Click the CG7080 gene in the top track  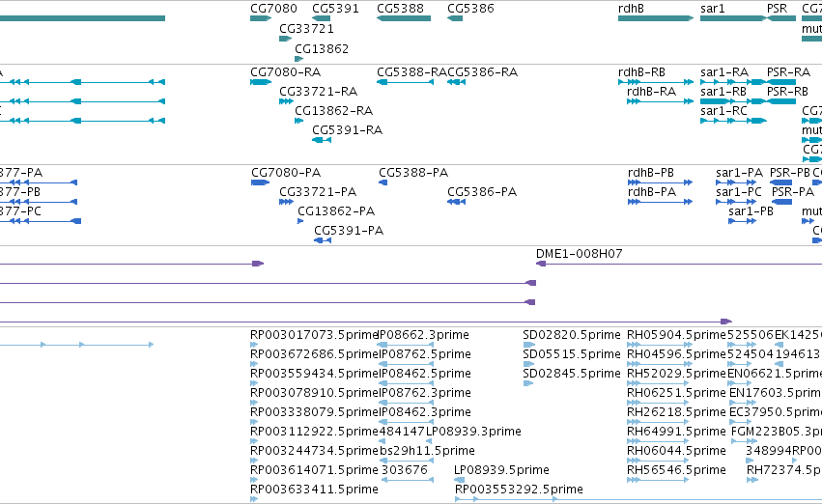[x=261, y=18]
